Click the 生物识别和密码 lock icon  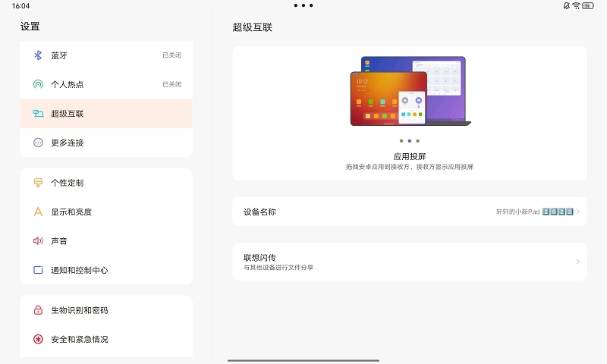[x=38, y=310]
